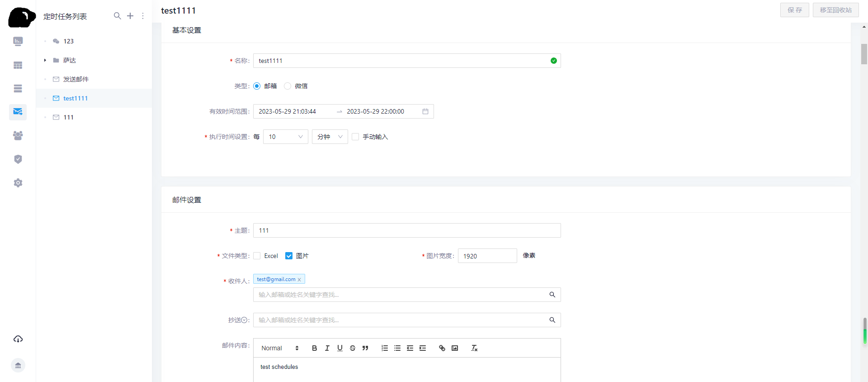Open the user group icon in sidebar
The image size is (868, 382).
(x=18, y=135)
